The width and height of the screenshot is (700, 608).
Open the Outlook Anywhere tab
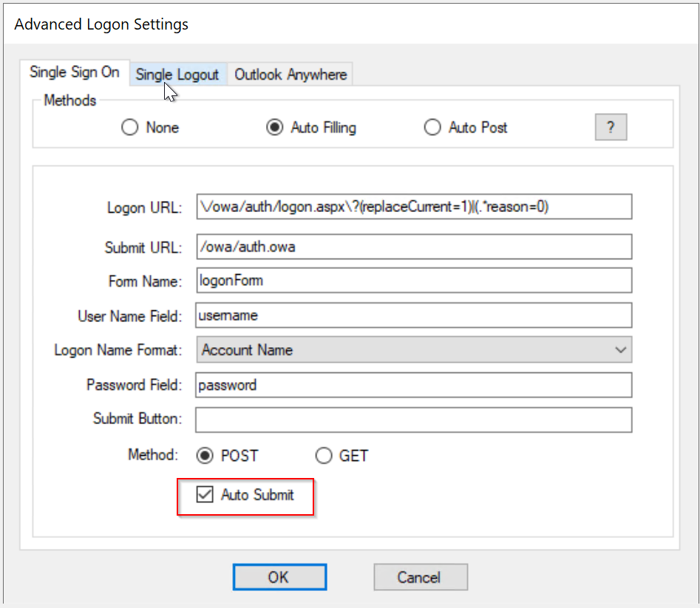click(290, 75)
